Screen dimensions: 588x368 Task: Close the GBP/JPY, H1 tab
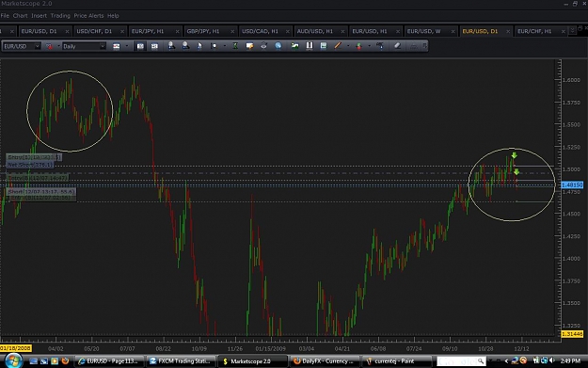click(x=232, y=31)
